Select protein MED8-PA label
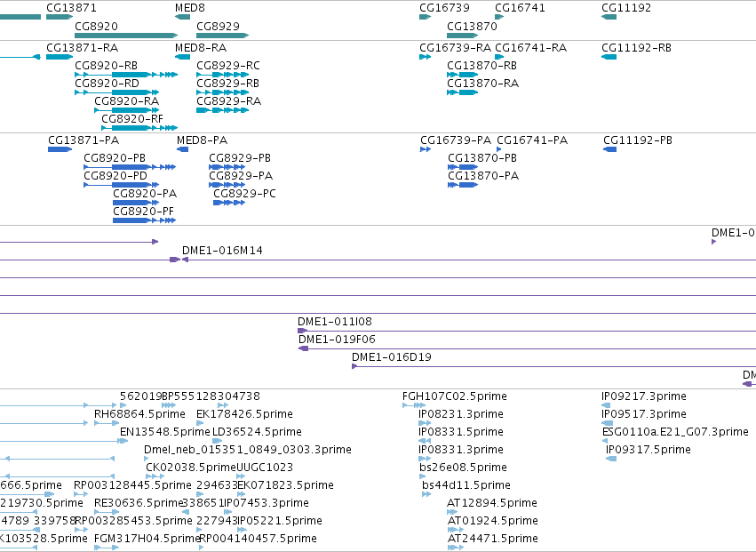The image size is (756, 552). (202, 140)
